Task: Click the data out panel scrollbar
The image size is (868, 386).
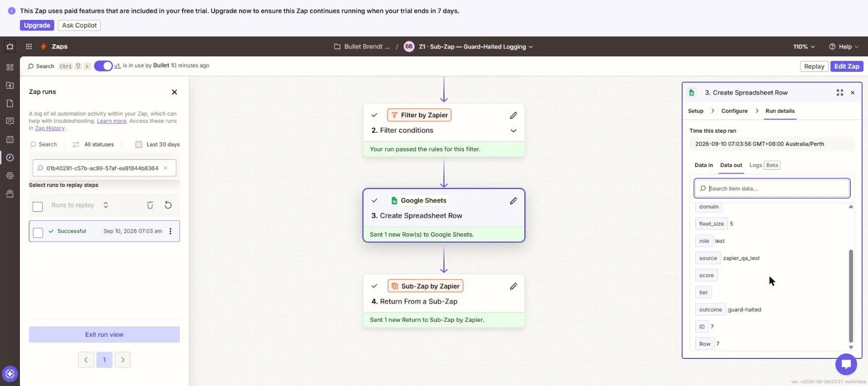Action: coord(851,296)
